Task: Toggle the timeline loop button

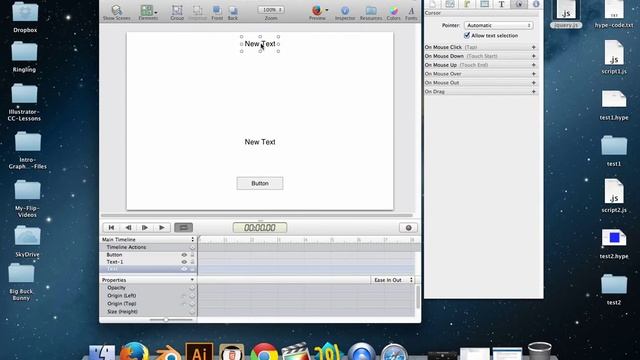Action: tap(184, 228)
